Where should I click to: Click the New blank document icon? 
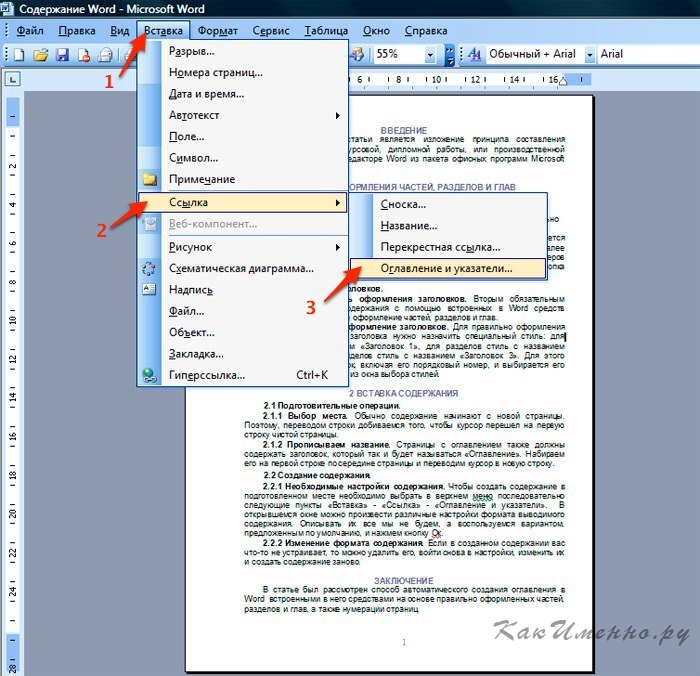[19, 55]
